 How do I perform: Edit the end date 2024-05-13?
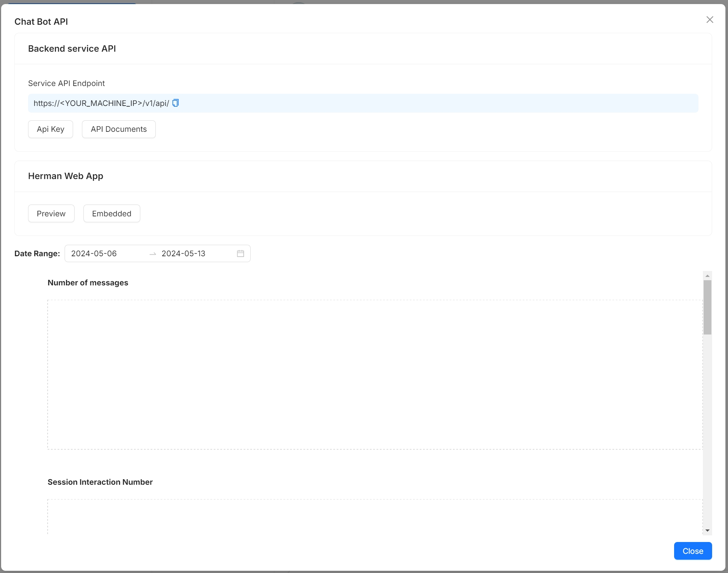coord(183,254)
